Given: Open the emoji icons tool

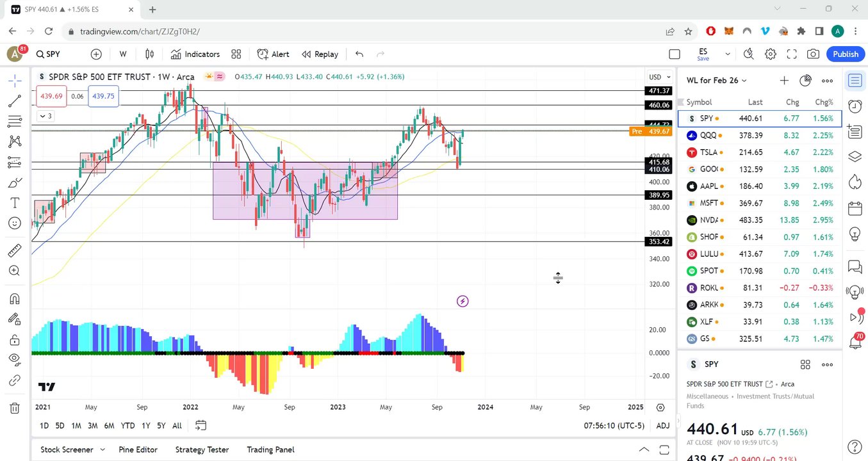Looking at the screenshot, I should coord(15,223).
